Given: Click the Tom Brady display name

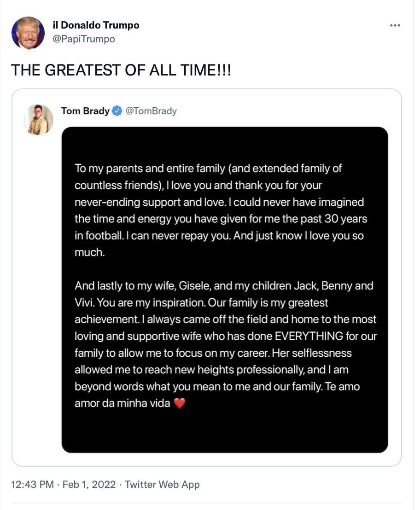Looking at the screenshot, I should click(85, 111).
